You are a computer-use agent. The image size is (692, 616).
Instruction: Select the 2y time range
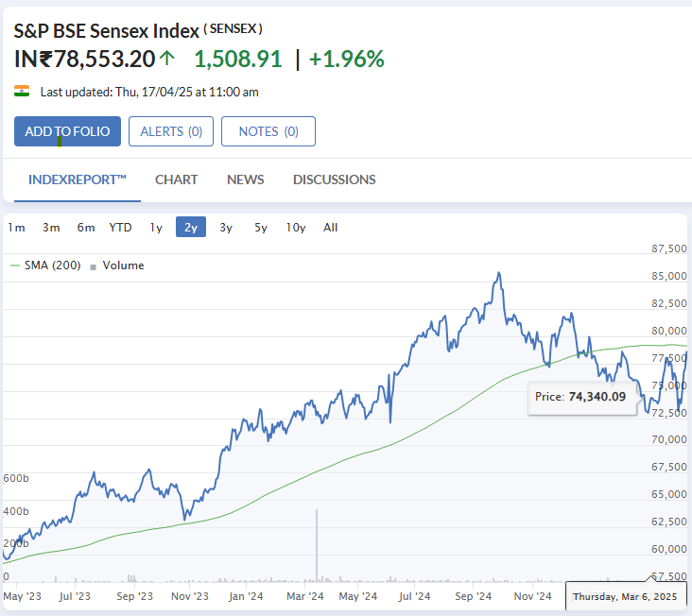coord(191,227)
